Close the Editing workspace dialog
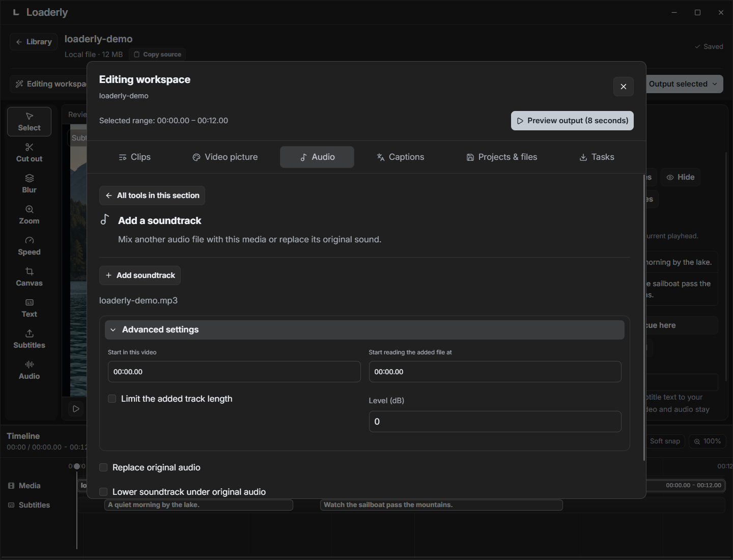Viewport: 733px width, 560px height. 624,87
